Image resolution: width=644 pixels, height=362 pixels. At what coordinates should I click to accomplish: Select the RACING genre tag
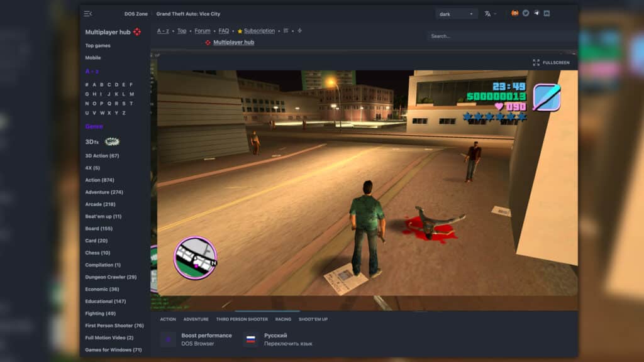283,319
